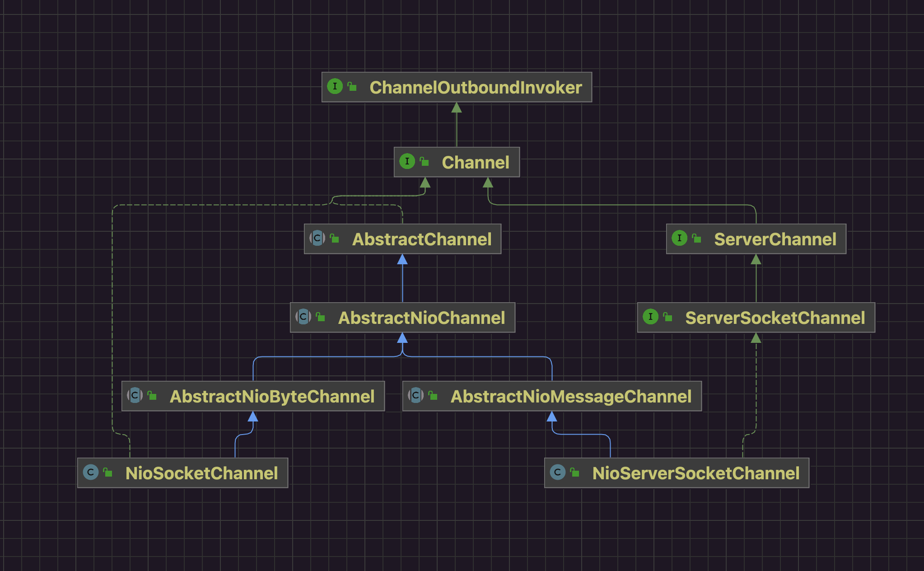Screen dimensions: 924x571
Task: Click the interface icon on Channel node
Action: pyautogui.click(x=407, y=161)
